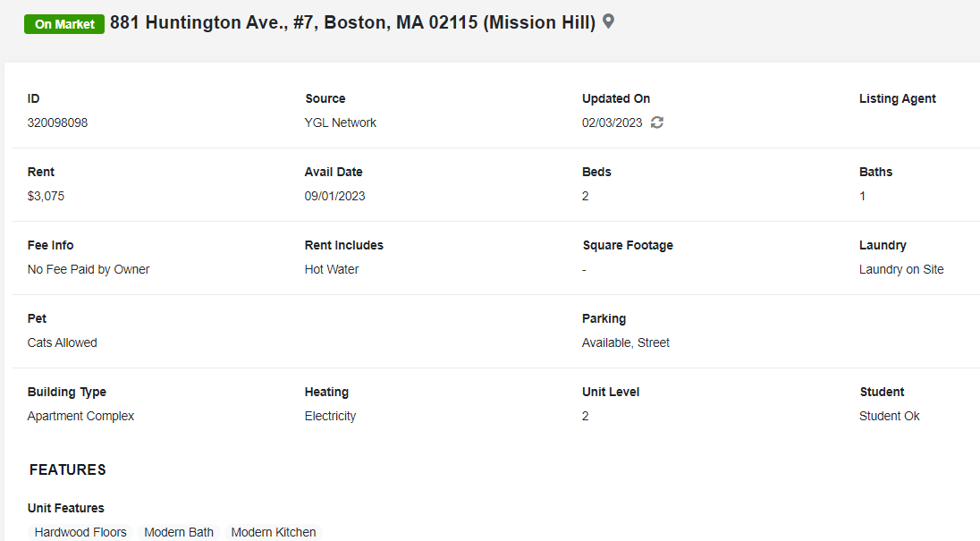980x541 pixels.
Task: Click the On Market status badge
Action: (64, 24)
